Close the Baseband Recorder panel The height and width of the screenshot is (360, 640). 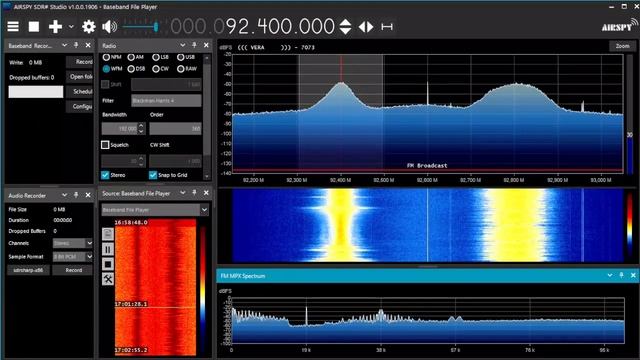[x=88, y=45]
